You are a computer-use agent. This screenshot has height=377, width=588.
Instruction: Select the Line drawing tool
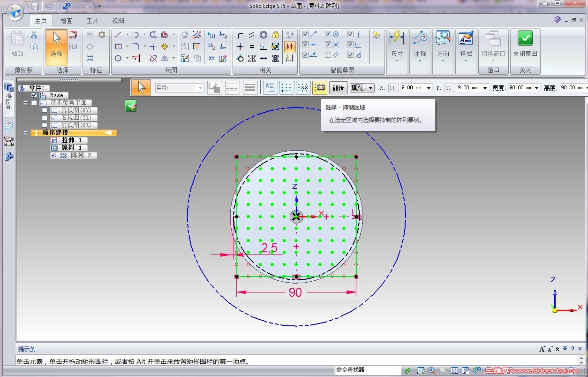click(118, 35)
